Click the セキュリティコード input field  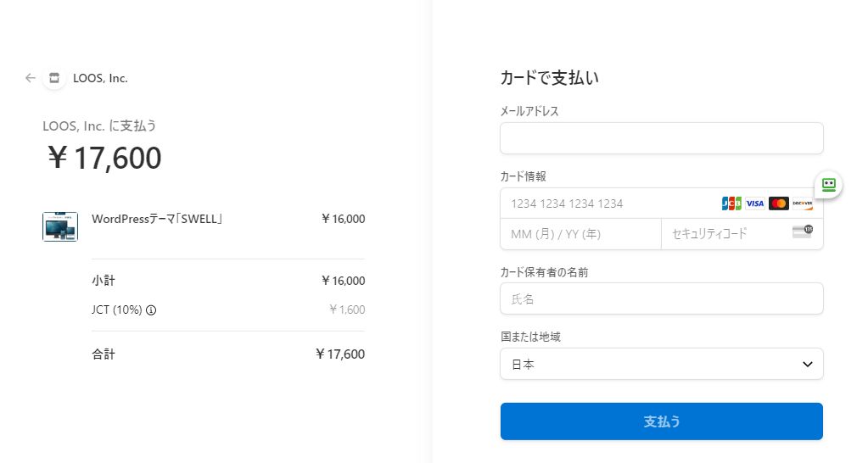point(725,234)
